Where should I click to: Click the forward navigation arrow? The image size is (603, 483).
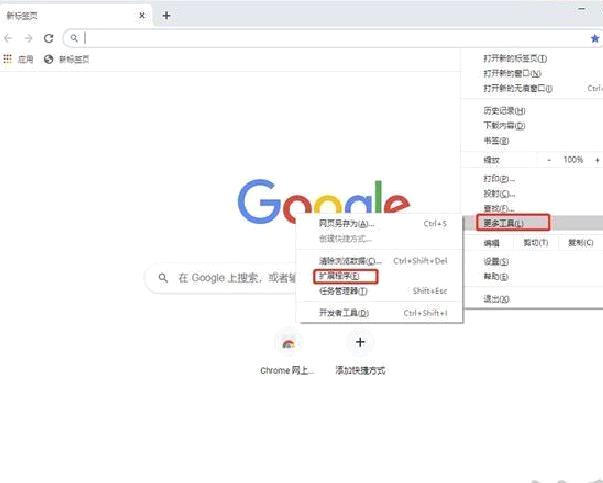(28, 38)
